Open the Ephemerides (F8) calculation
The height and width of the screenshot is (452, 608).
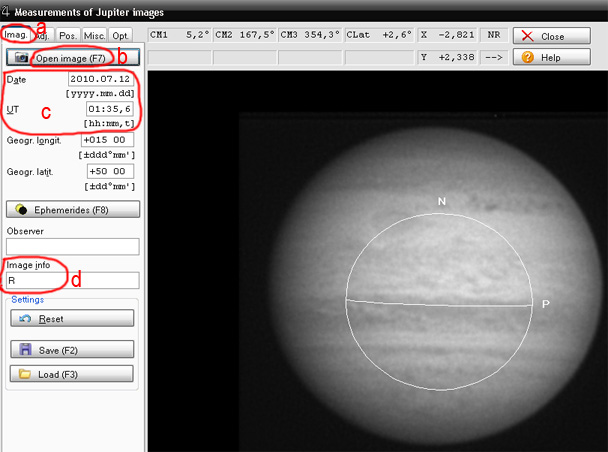click(72, 210)
